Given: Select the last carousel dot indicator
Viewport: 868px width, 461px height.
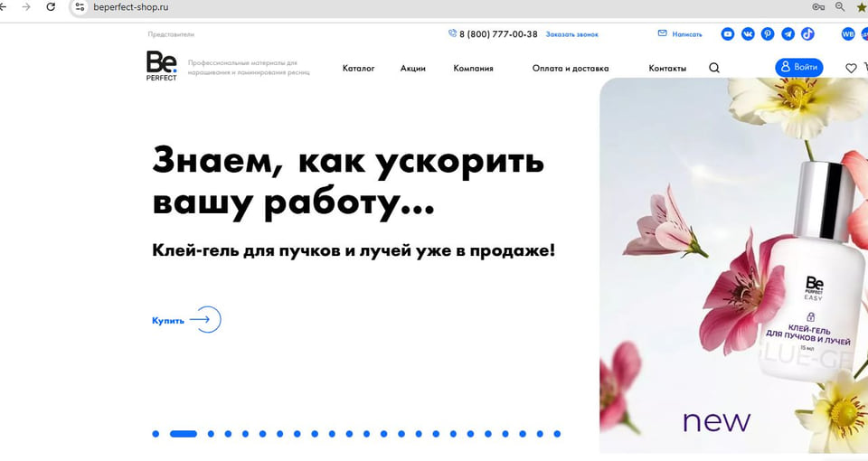Looking at the screenshot, I should coord(557,434).
